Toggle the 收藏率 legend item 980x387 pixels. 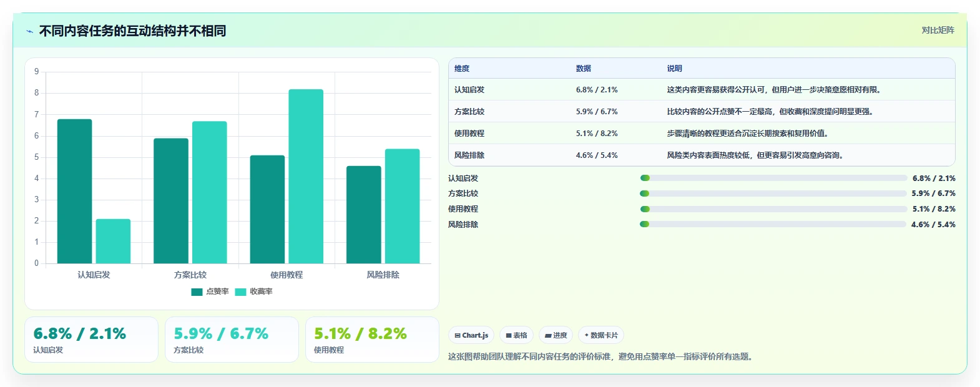[253, 291]
